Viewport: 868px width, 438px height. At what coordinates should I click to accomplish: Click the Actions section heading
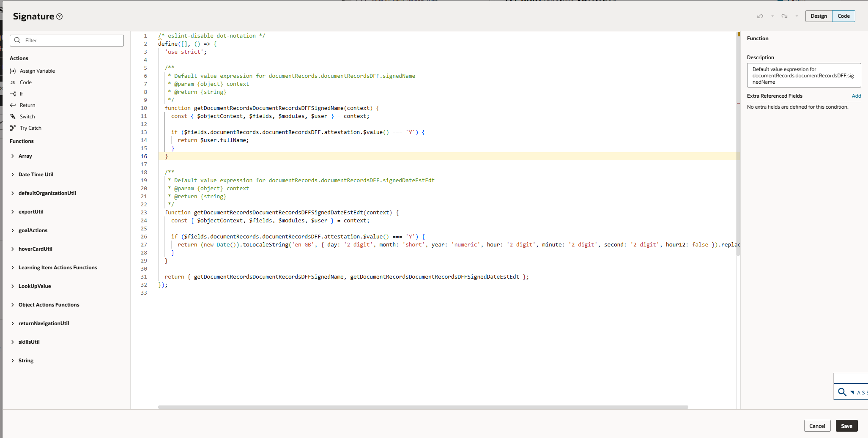(x=19, y=58)
